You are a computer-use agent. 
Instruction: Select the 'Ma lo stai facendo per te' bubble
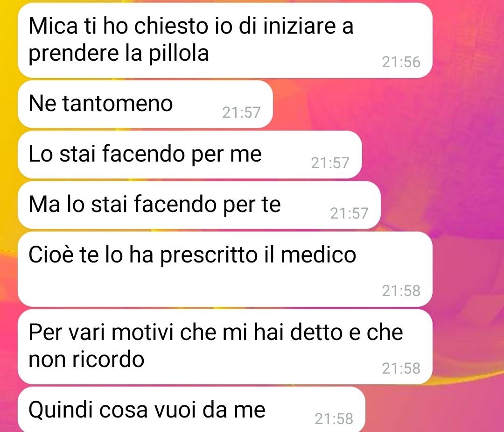tap(199, 205)
